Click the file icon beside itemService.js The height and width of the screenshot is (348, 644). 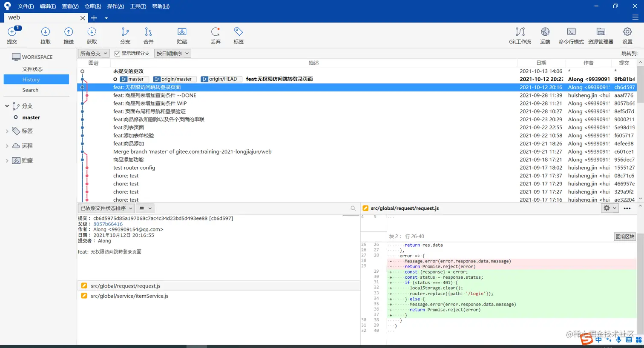[x=84, y=296]
